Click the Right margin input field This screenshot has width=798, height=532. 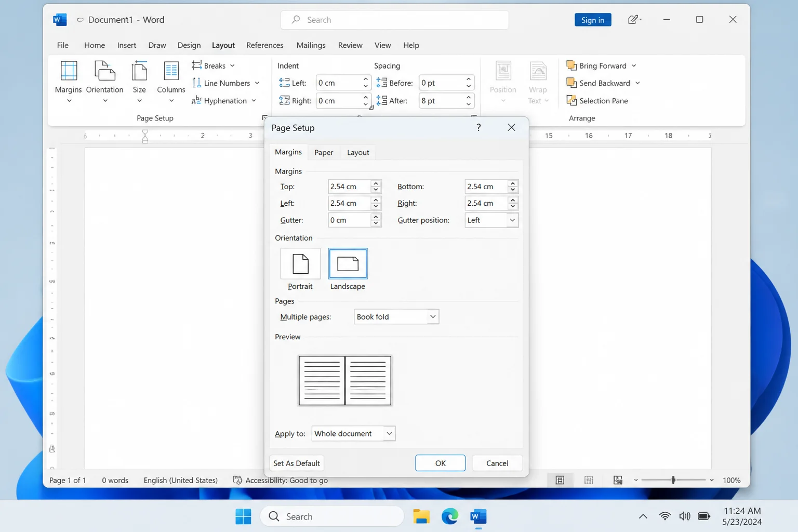point(486,203)
